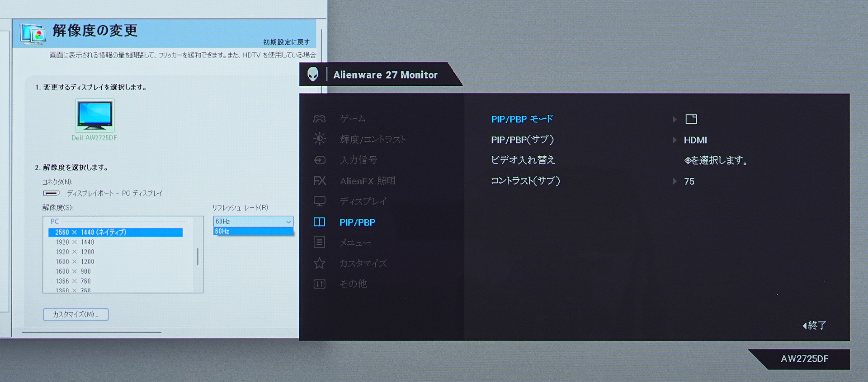
Task: Select the ディスプレイ monitor icon in OSD
Action: [x=320, y=201]
